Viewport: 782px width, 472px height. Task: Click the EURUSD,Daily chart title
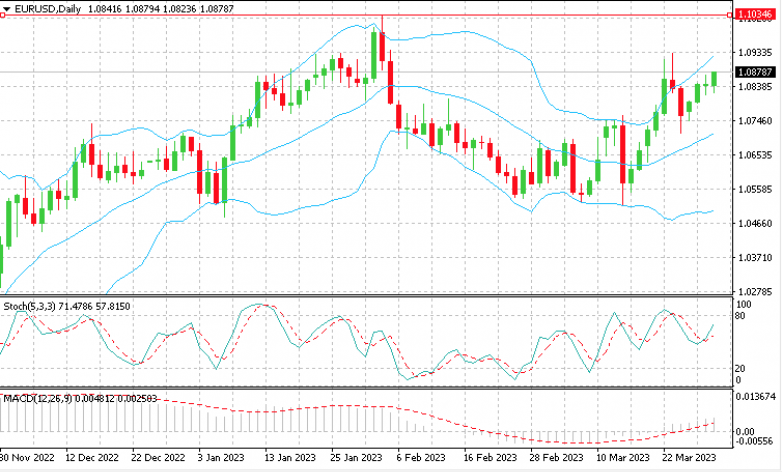pos(48,9)
